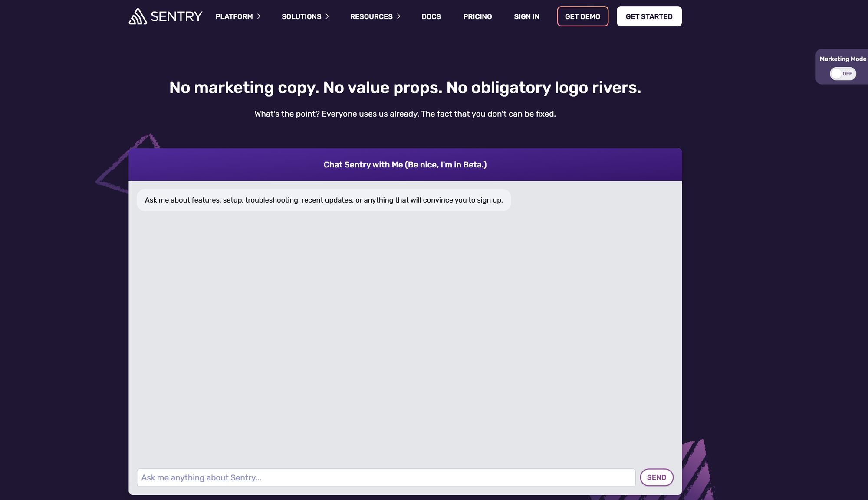Focus the Ask me anything input field
The height and width of the screenshot is (500, 868).
click(x=386, y=477)
